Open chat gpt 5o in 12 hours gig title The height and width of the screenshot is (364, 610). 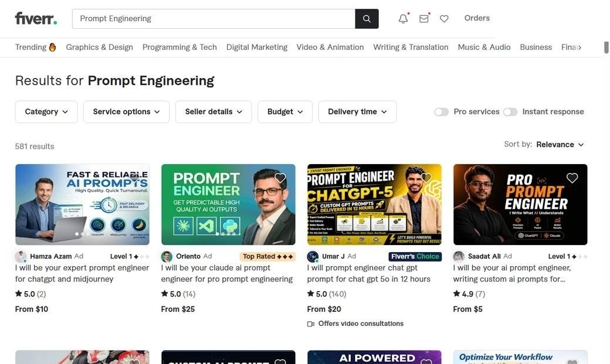[369, 273]
